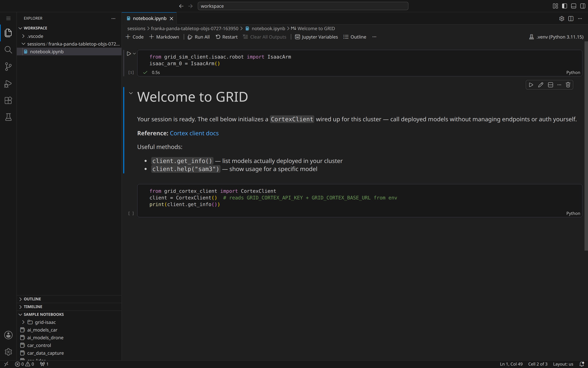Close the notebook.ipynb tab
Viewport: 588px width, 368px height.
click(x=171, y=19)
